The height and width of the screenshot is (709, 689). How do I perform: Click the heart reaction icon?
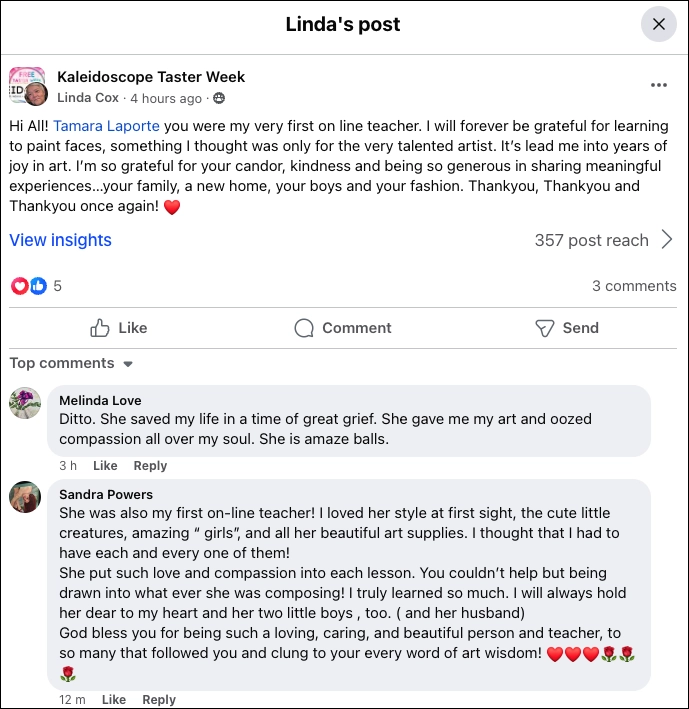[19, 286]
